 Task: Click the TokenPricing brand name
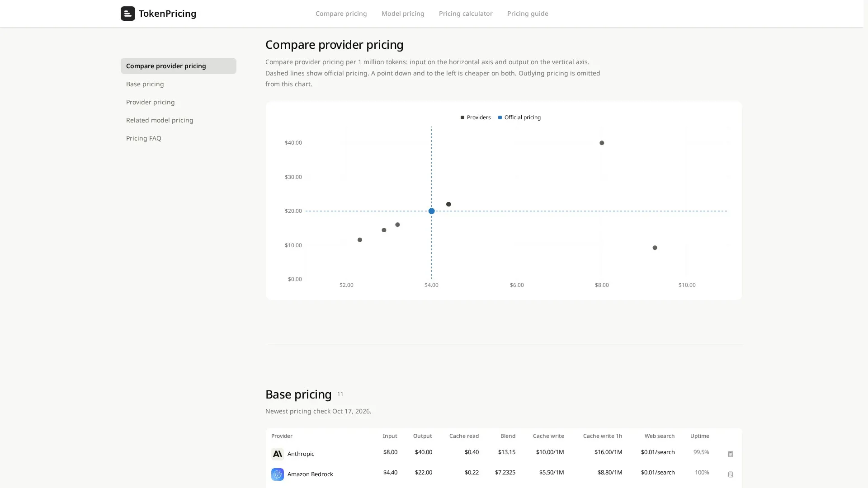point(167,14)
